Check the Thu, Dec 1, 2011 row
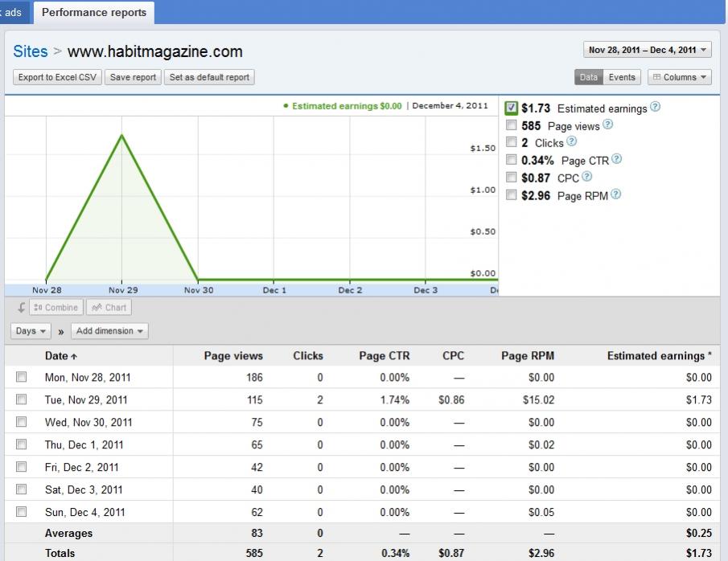728x561 pixels. pyautogui.click(x=22, y=444)
